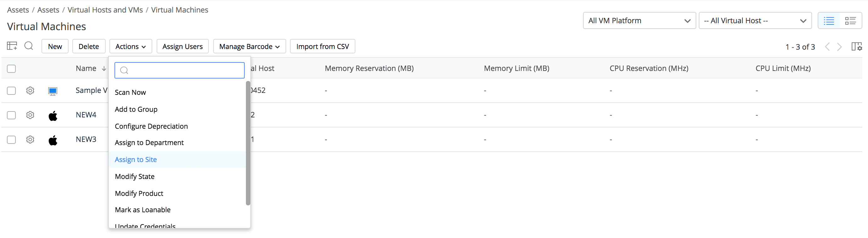Open column chooser settings icon
The height and width of the screenshot is (238, 868).
click(856, 46)
